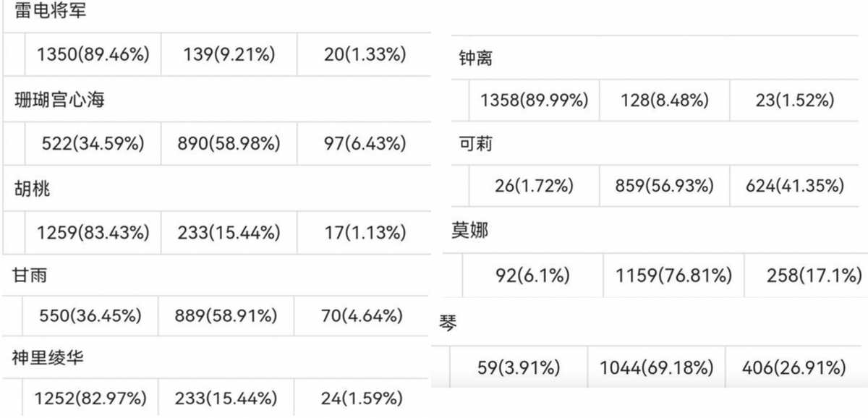Select the 1159(76.81%) cell

coord(673,276)
